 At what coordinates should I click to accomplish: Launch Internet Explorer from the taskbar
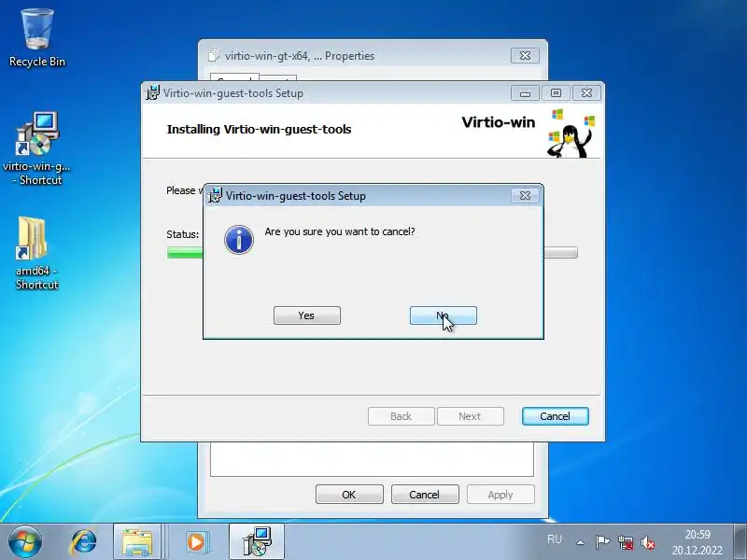pos(83,542)
